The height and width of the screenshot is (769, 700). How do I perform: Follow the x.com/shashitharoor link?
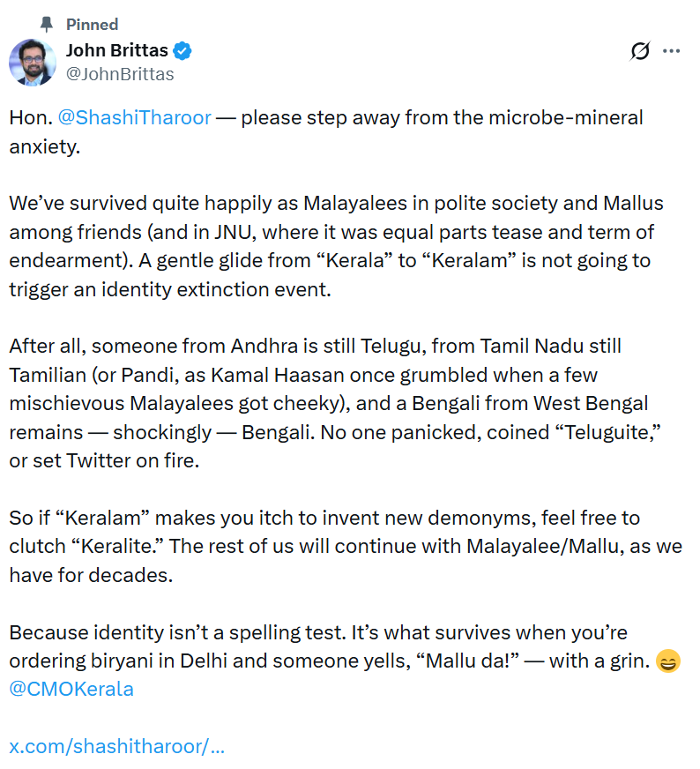click(x=116, y=747)
